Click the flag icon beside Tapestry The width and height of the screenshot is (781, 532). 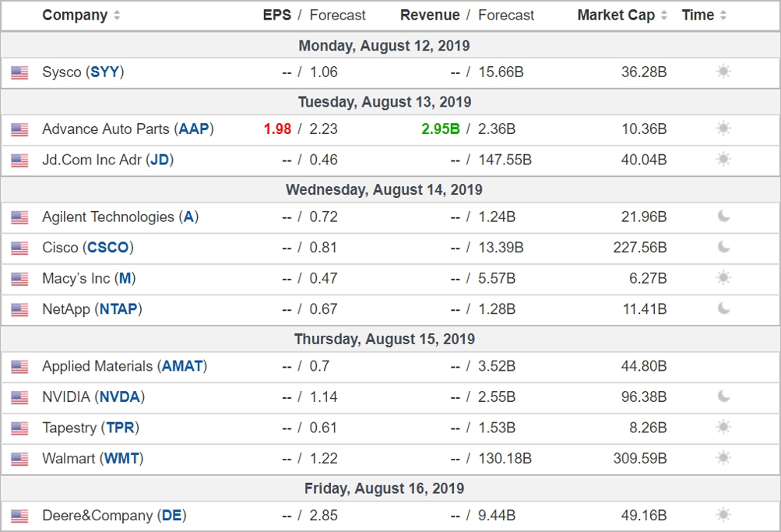(x=19, y=428)
